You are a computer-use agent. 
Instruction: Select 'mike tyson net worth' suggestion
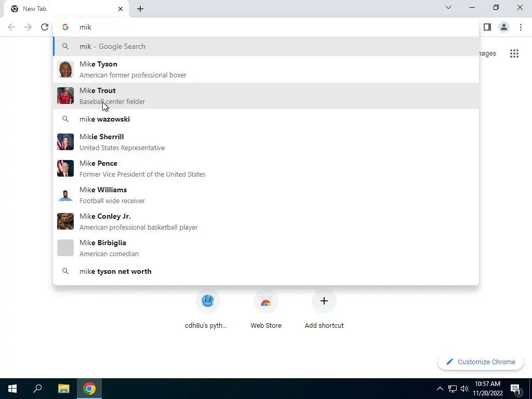(266, 271)
